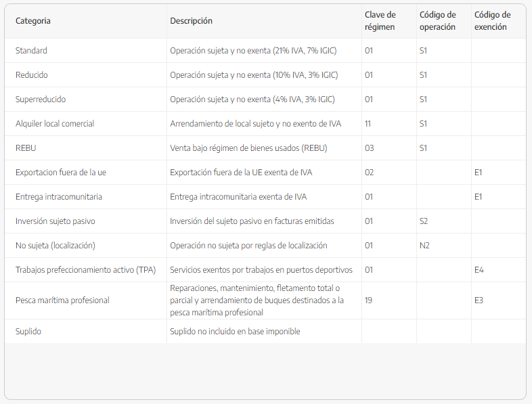Open the Inversión sujeto pasivo row
This screenshot has width=532, height=404.
[x=56, y=221]
